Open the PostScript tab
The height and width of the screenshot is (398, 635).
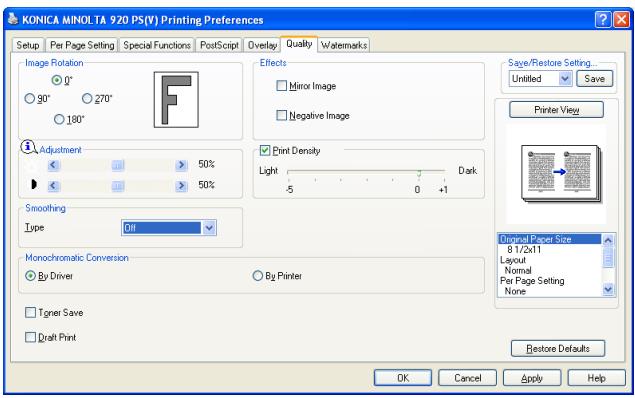(219, 45)
